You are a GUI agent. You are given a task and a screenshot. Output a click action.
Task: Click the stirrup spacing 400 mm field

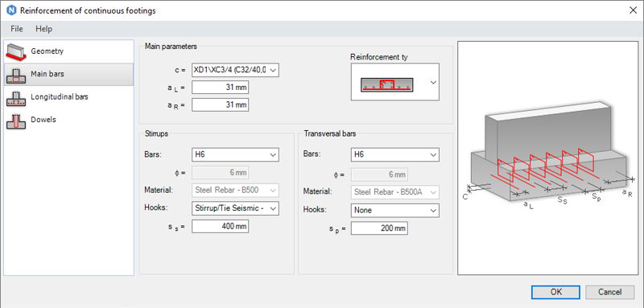(220, 227)
